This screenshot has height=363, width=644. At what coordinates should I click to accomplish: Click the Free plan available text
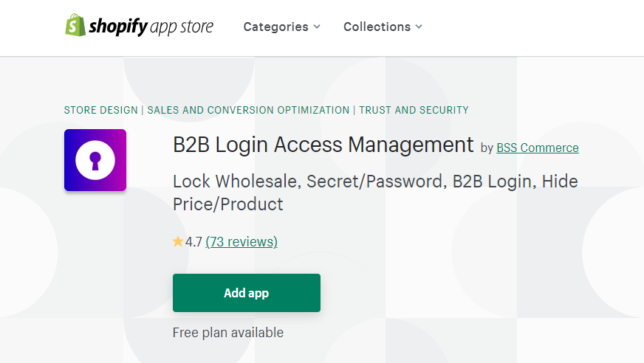pos(228,332)
